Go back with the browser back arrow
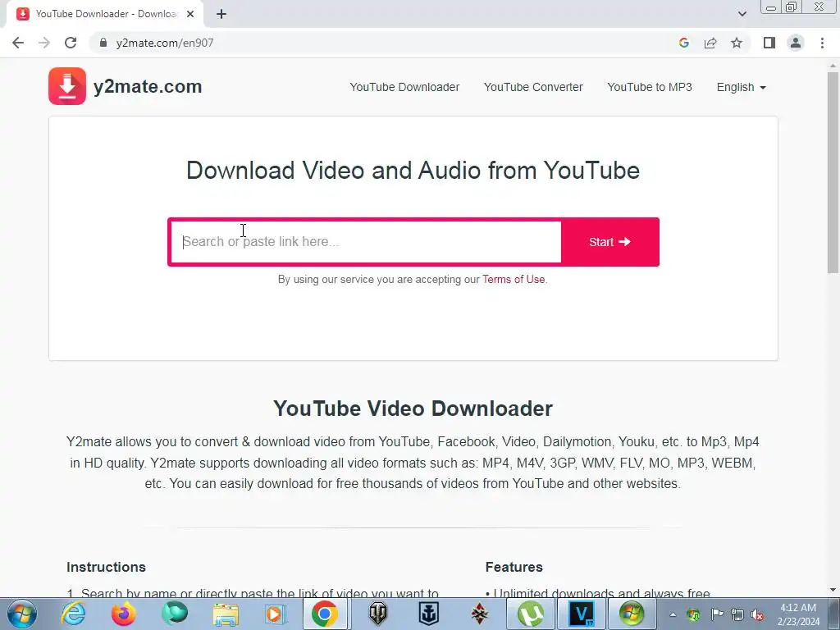The height and width of the screenshot is (630, 840). coord(18,43)
